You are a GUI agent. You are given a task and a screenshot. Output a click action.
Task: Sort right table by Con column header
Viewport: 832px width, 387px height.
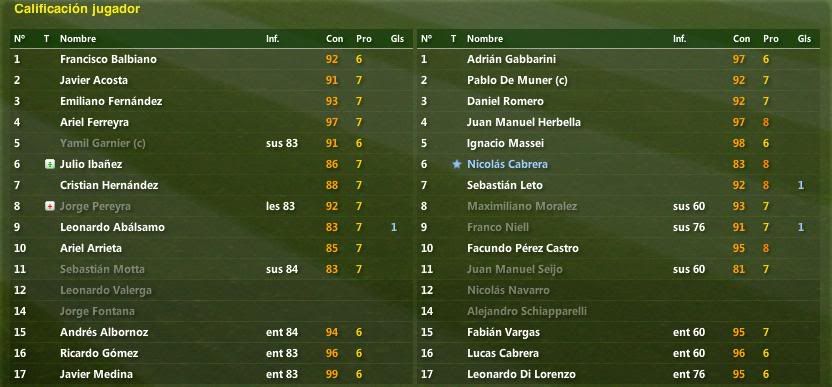coord(742,39)
